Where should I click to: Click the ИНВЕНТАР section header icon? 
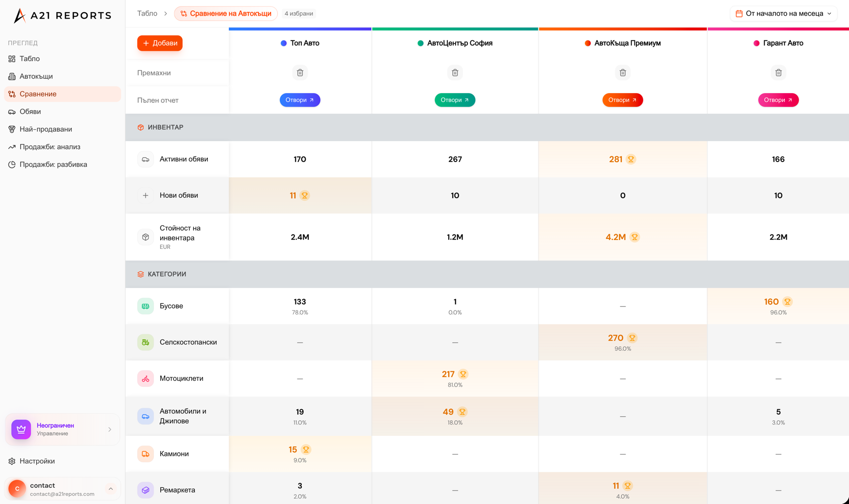(x=140, y=127)
